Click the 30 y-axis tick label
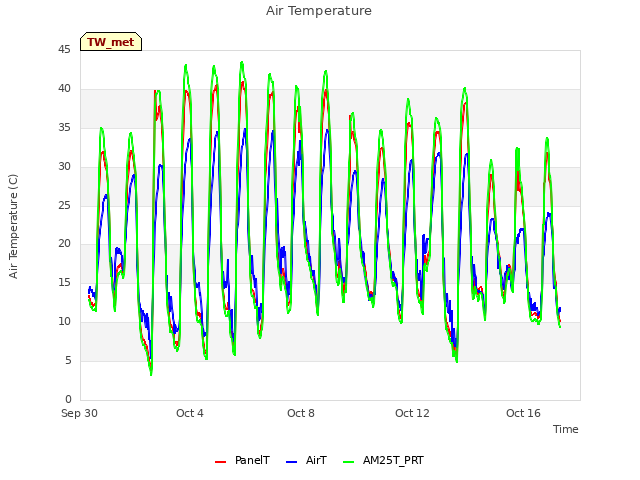 click(64, 166)
